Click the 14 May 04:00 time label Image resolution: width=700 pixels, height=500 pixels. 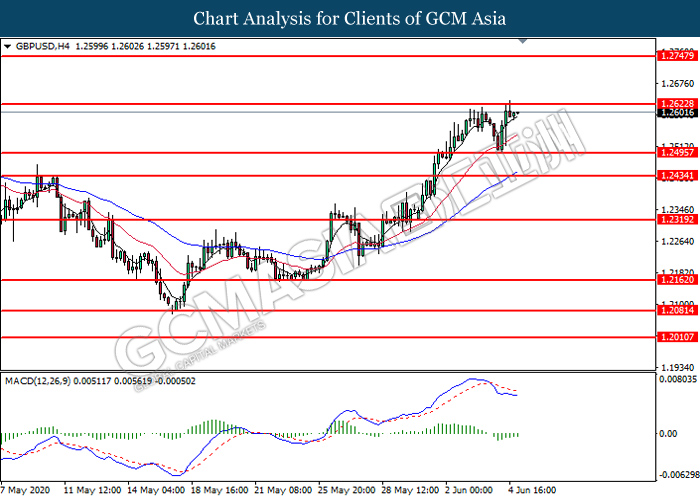[x=156, y=490]
